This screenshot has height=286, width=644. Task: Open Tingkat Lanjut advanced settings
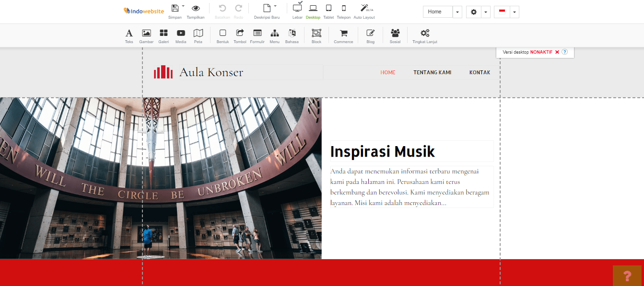point(424,36)
